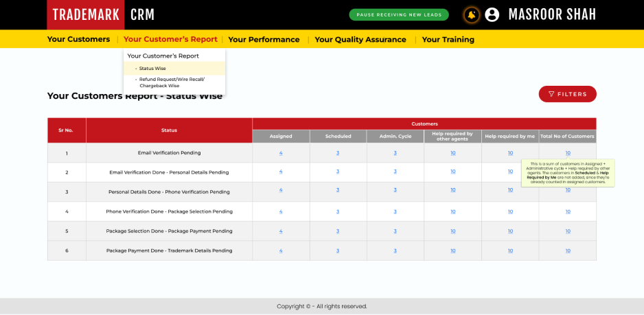Click the notification bell icon
The image size is (644, 315).
pyautogui.click(x=471, y=14)
